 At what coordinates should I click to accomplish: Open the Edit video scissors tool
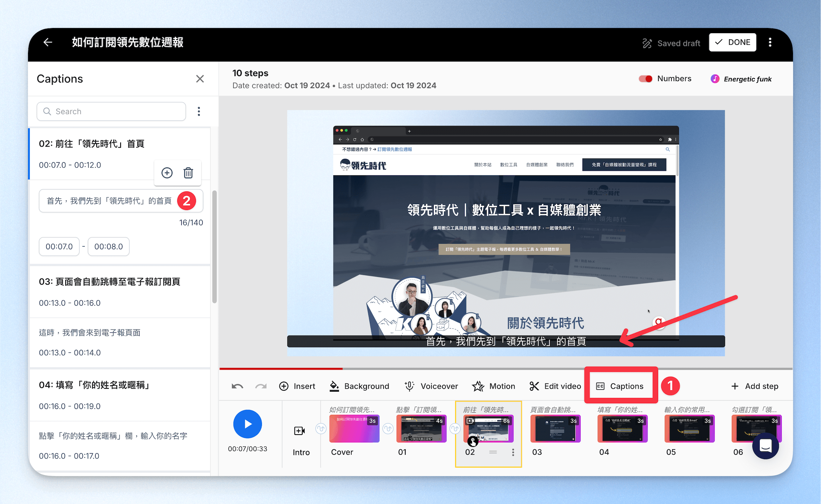(x=555, y=386)
